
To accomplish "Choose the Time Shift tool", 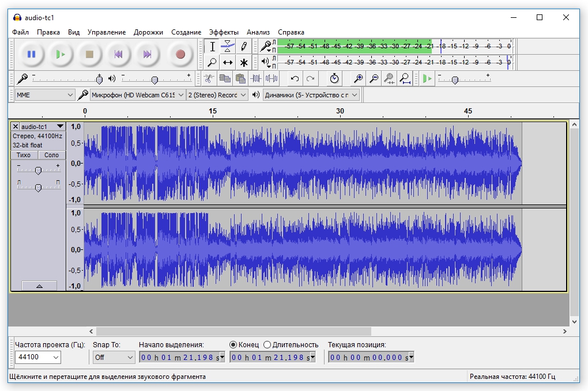I will [x=228, y=63].
